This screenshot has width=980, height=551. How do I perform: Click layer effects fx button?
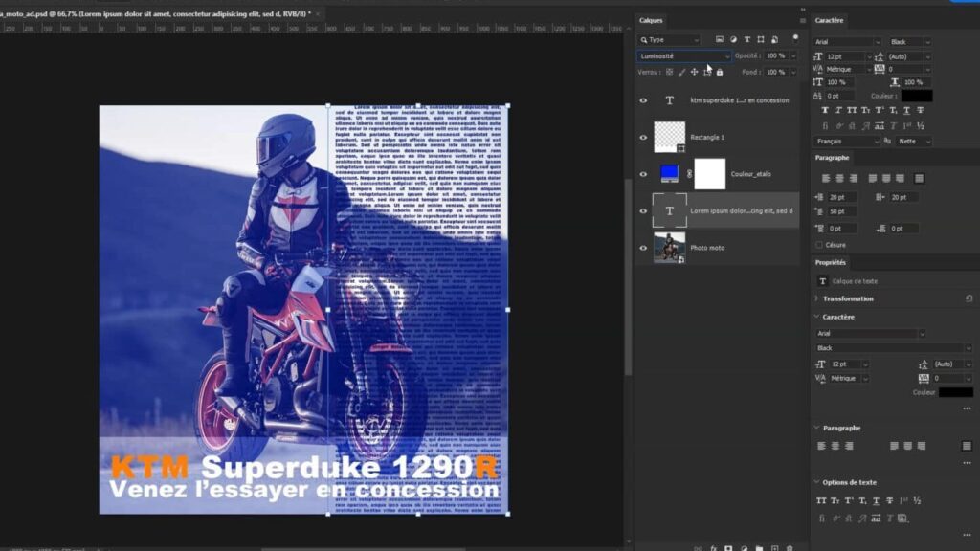click(713, 548)
